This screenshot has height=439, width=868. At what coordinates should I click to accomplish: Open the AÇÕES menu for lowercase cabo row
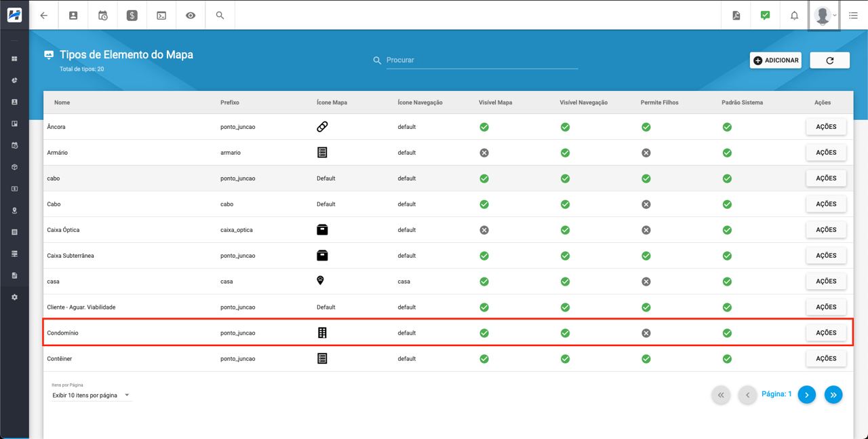826,178
